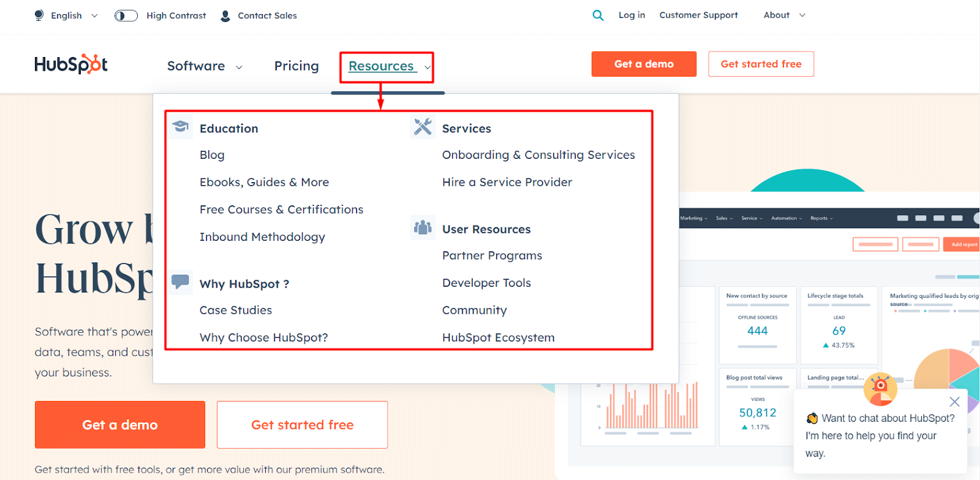The width and height of the screenshot is (980, 480).
Task: Open Hire a Service Provider
Action: [x=507, y=182]
